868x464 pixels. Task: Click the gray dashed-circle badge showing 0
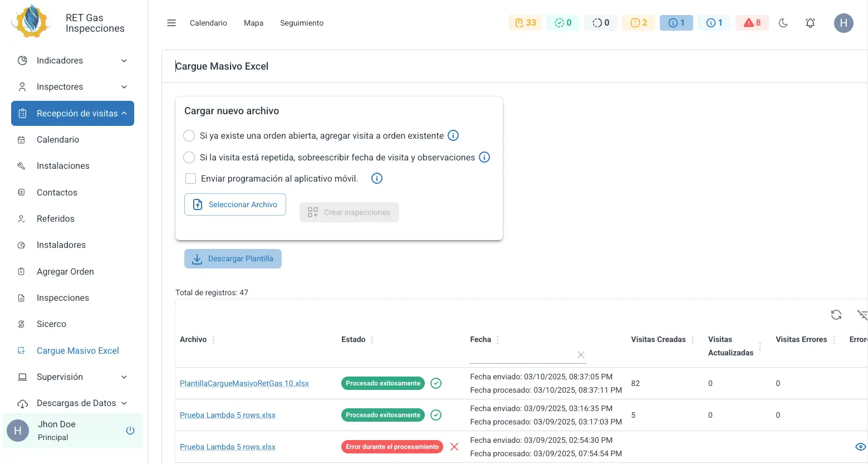click(601, 23)
